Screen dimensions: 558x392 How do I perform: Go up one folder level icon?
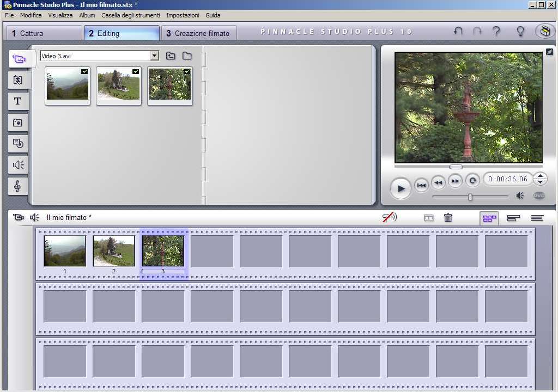171,56
